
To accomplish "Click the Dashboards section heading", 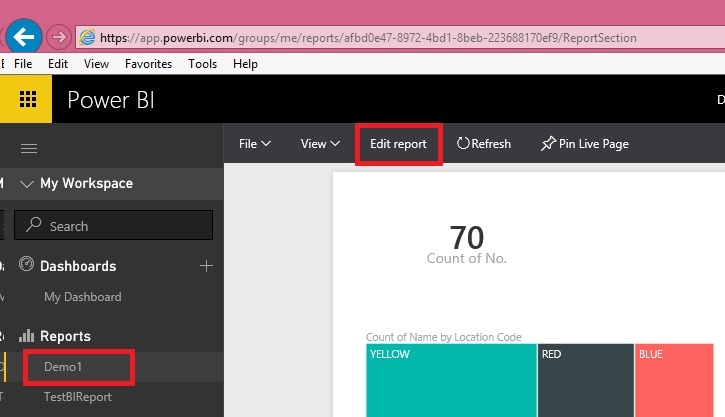I will point(78,266).
